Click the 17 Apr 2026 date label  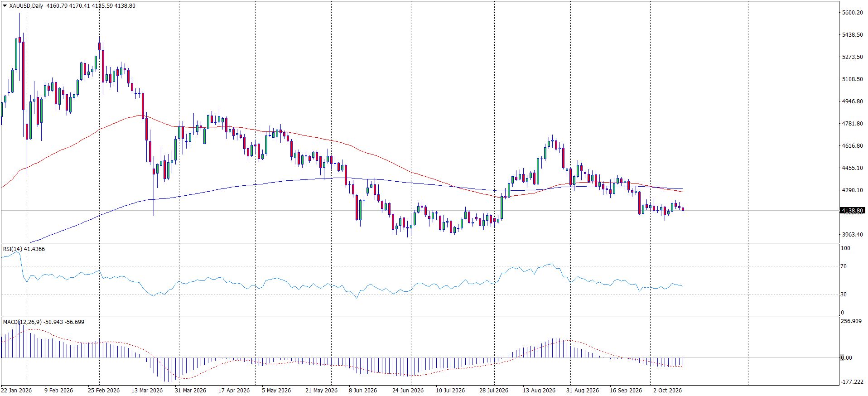pyautogui.click(x=234, y=391)
